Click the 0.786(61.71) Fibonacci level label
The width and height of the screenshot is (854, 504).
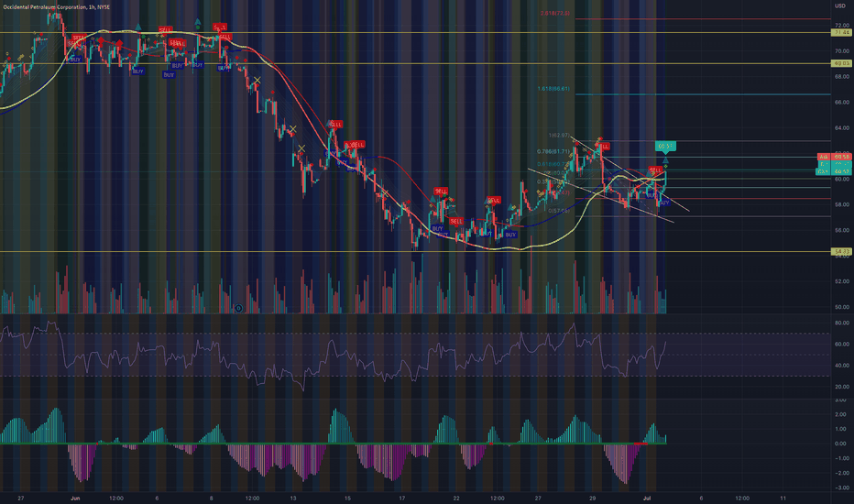click(x=553, y=152)
